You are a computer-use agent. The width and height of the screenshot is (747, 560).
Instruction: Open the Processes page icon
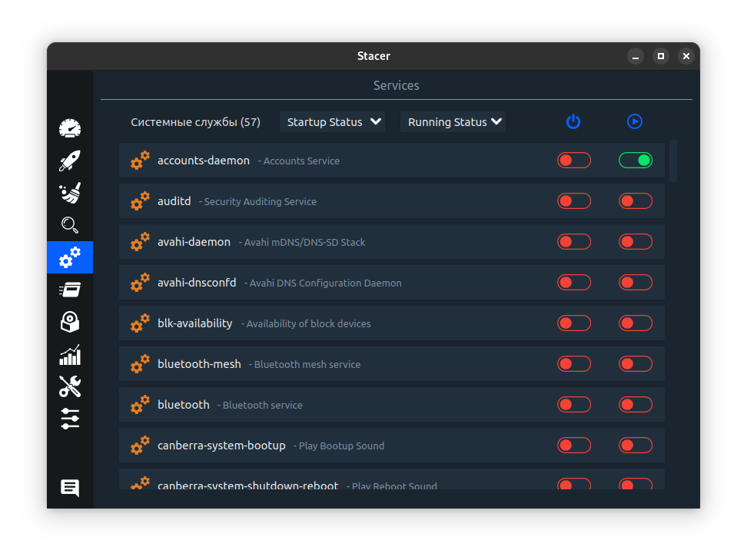click(x=70, y=290)
